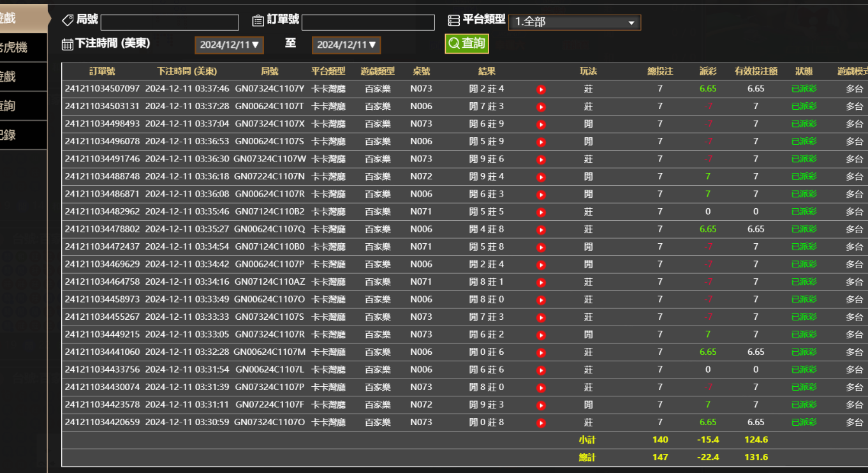
Task: Play replay for order 241211034507097
Action: click(x=541, y=89)
